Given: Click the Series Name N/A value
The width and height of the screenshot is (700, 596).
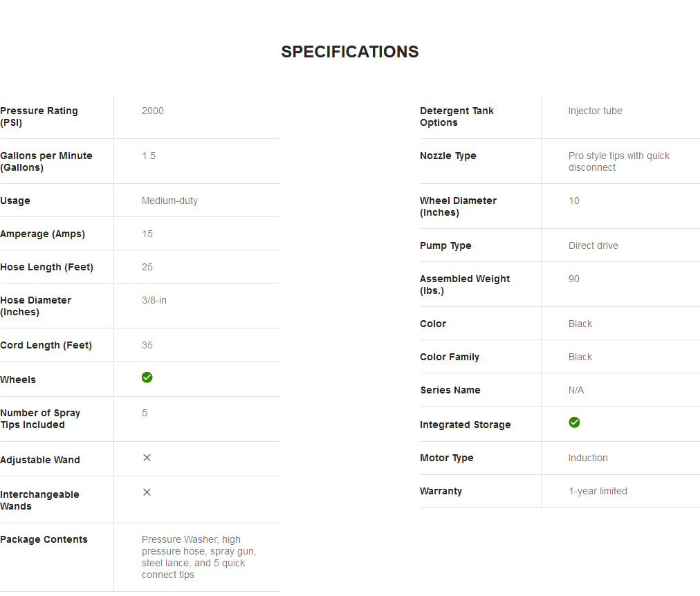Looking at the screenshot, I should [x=576, y=391].
